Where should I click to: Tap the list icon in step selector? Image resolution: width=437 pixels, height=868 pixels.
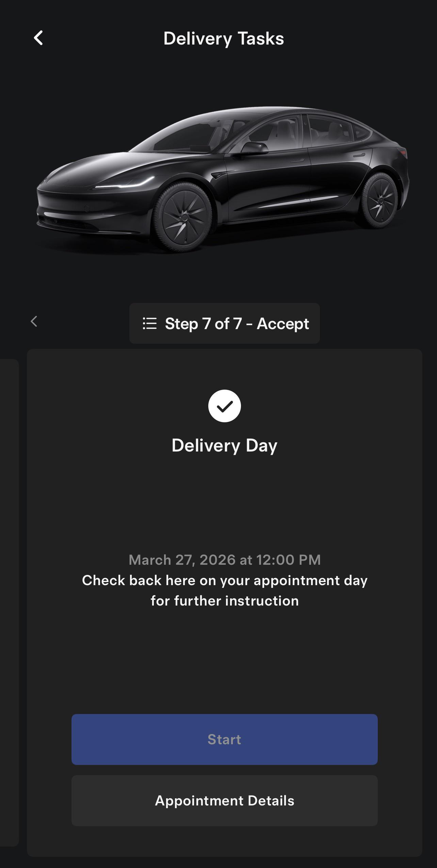point(150,323)
